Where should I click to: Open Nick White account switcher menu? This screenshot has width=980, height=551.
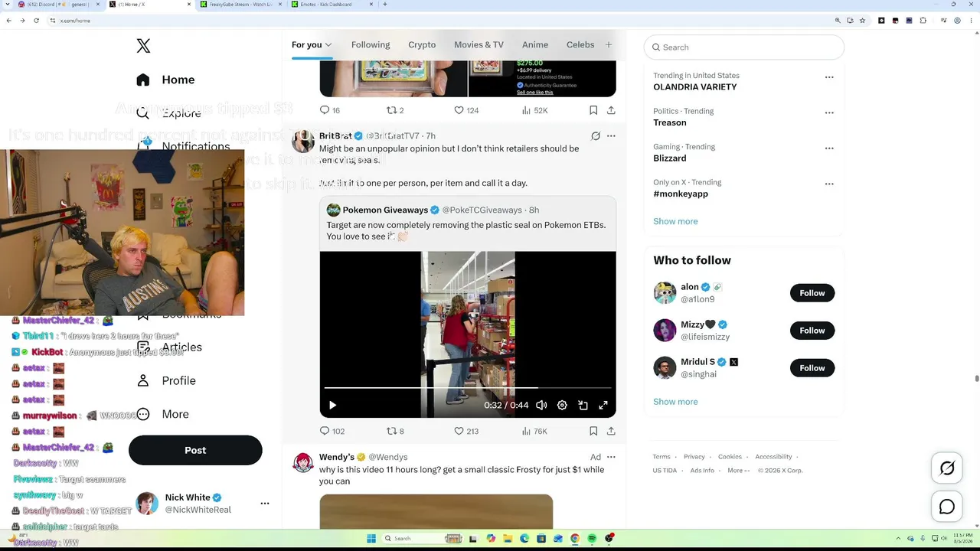click(265, 504)
